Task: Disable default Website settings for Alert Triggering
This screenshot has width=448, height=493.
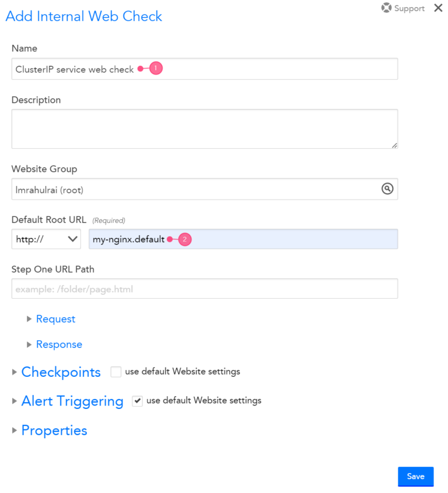Action: tap(137, 401)
